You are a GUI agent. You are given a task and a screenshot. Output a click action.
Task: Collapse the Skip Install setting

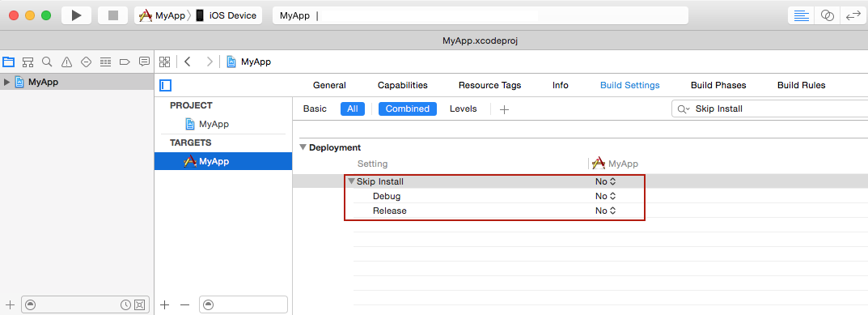[351, 181]
